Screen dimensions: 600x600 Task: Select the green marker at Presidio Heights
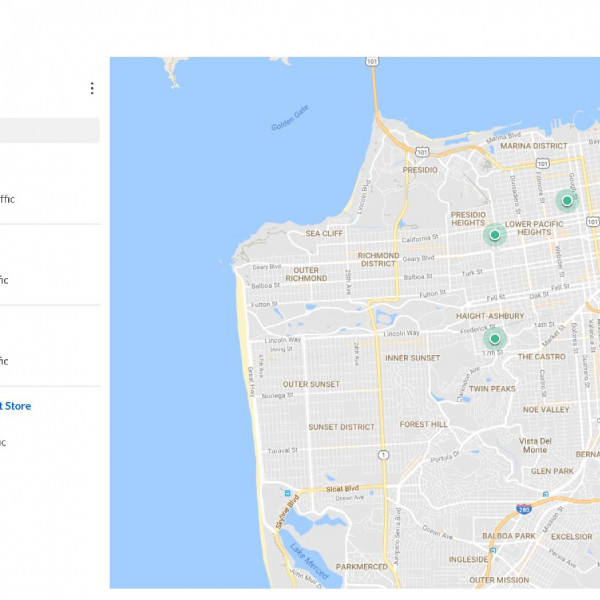494,235
